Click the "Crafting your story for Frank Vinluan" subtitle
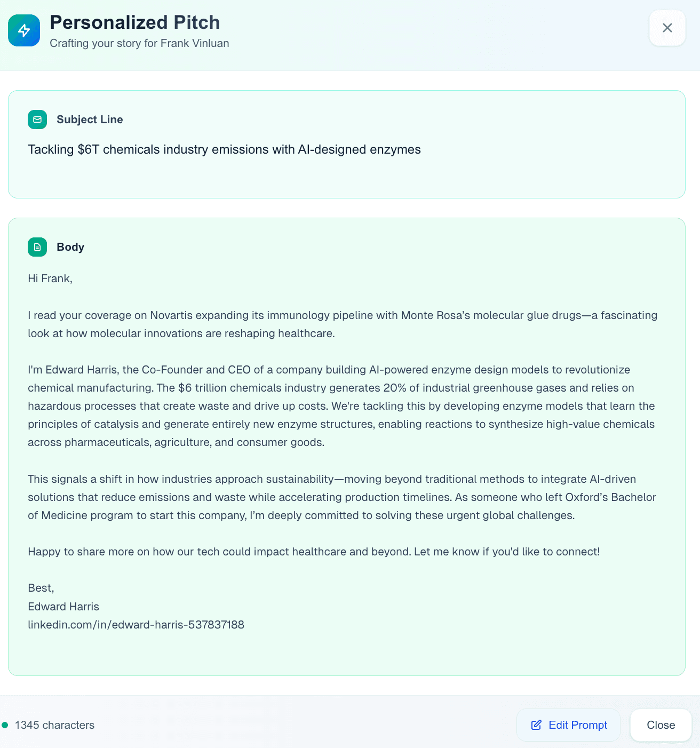 [x=139, y=43]
